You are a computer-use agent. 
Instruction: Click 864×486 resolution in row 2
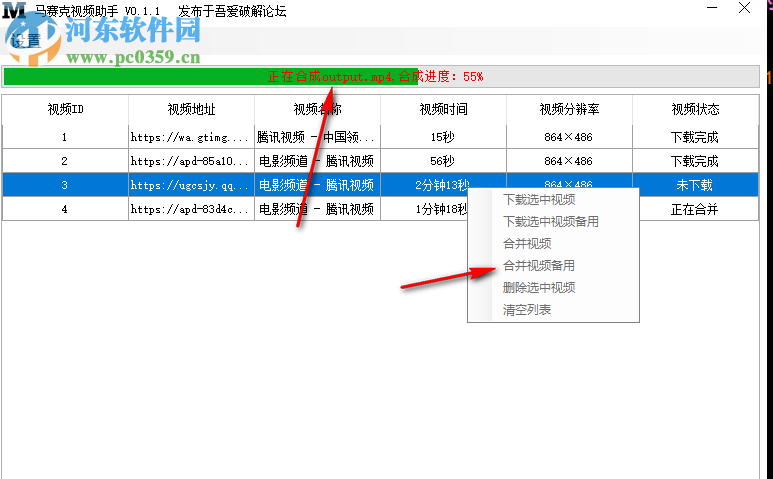point(569,161)
